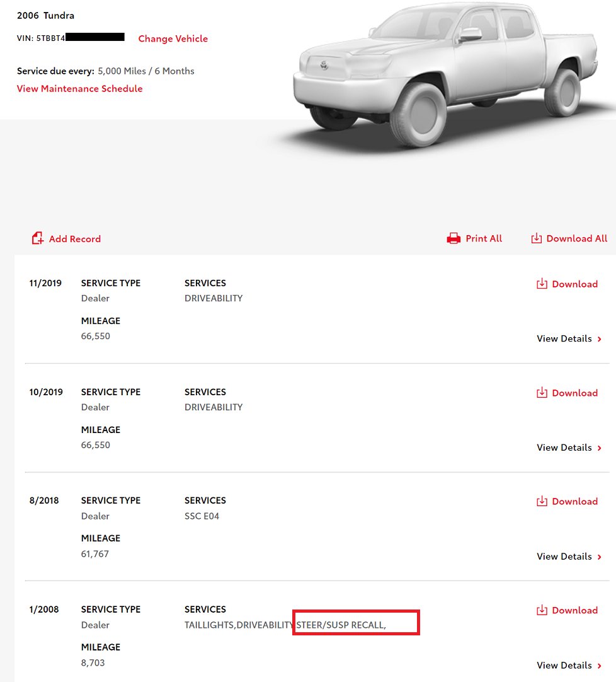Click download icon for 8/2018 record
This screenshot has width=616, height=682.
(542, 501)
